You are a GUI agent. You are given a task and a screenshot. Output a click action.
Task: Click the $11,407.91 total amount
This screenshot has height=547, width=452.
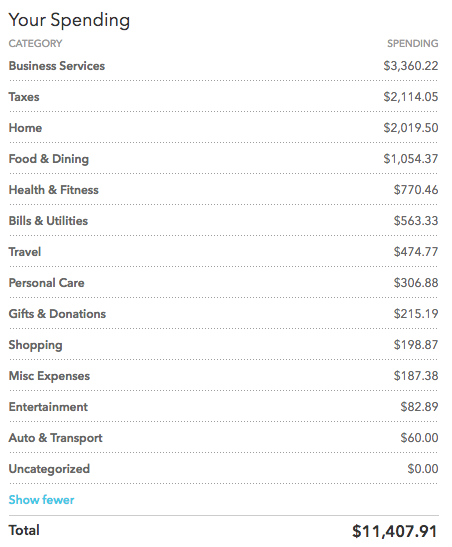tap(394, 531)
